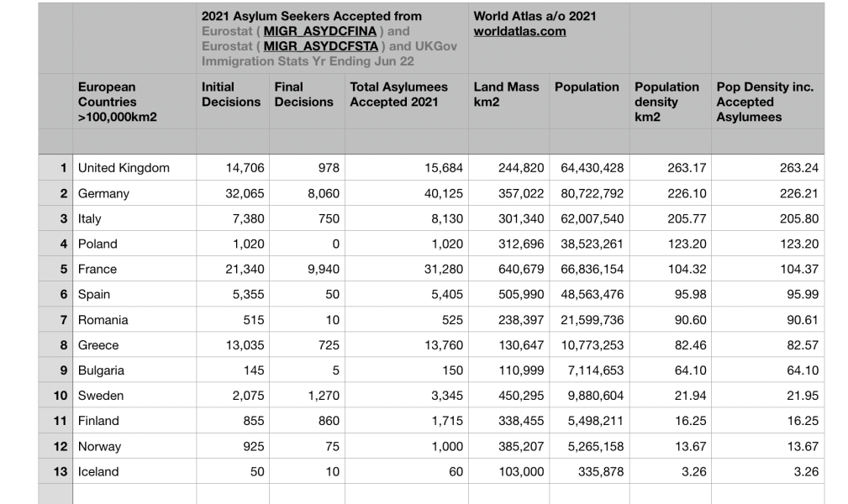This screenshot has height=504, width=848.
Task: Select the 'Initial Decisions' column header
Action: pos(233,102)
